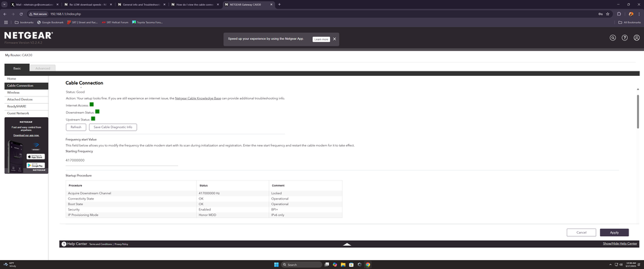
Task: Click the page vertical scrollbar
Action: [638, 129]
